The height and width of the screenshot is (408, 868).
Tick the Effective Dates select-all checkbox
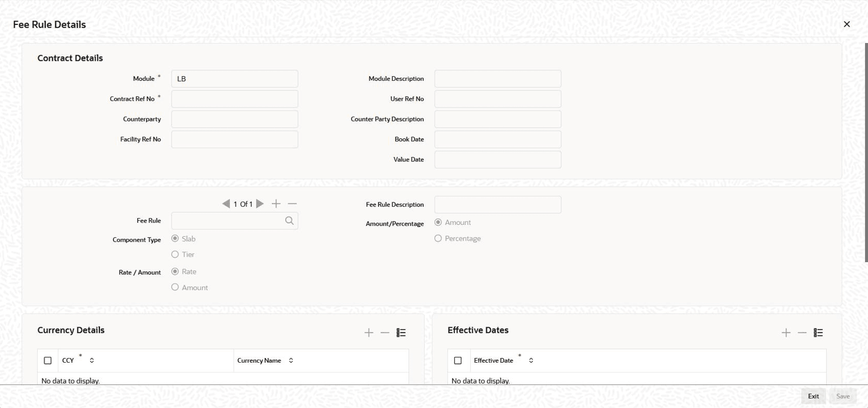458,361
